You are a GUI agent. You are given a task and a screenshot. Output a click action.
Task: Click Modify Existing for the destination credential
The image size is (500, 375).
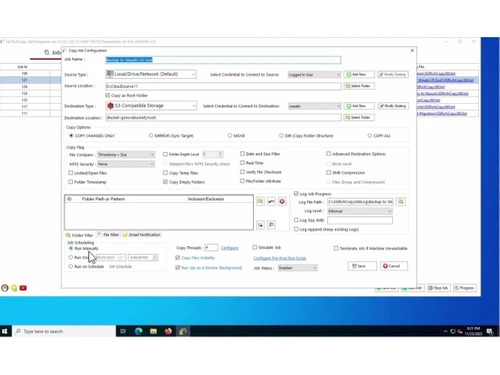pyautogui.click(x=393, y=106)
